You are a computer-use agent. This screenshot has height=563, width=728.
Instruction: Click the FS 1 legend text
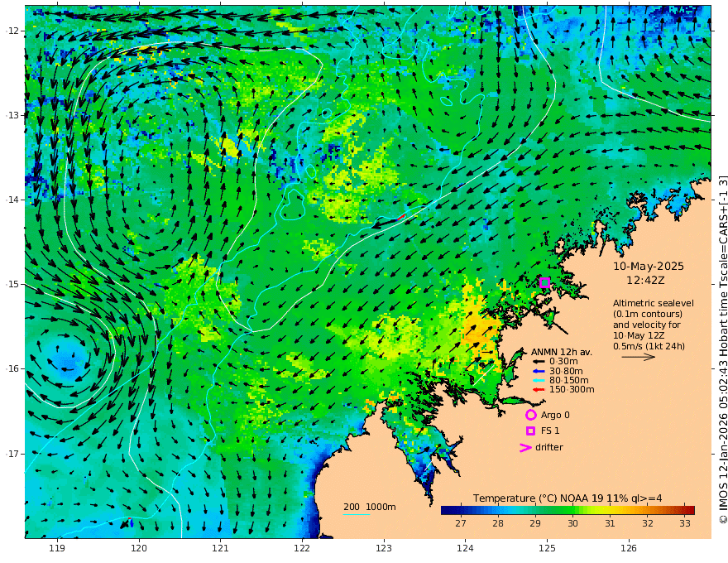click(x=549, y=431)
